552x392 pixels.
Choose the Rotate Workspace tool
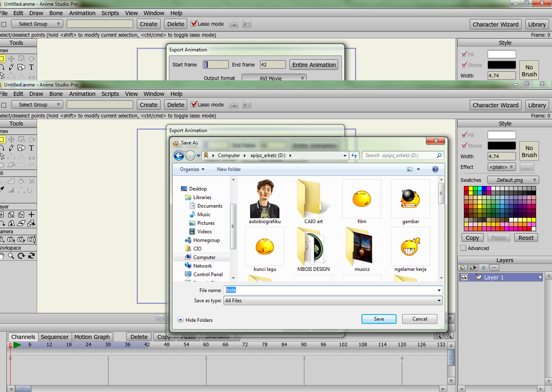pos(21,256)
